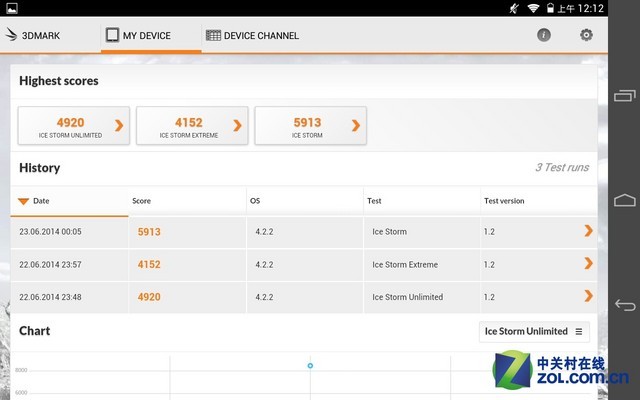This screenshot has width=640, height=400.
Task: Open the 4152 Ice Storm Extreme score card
Action: [x=192, y=126]
